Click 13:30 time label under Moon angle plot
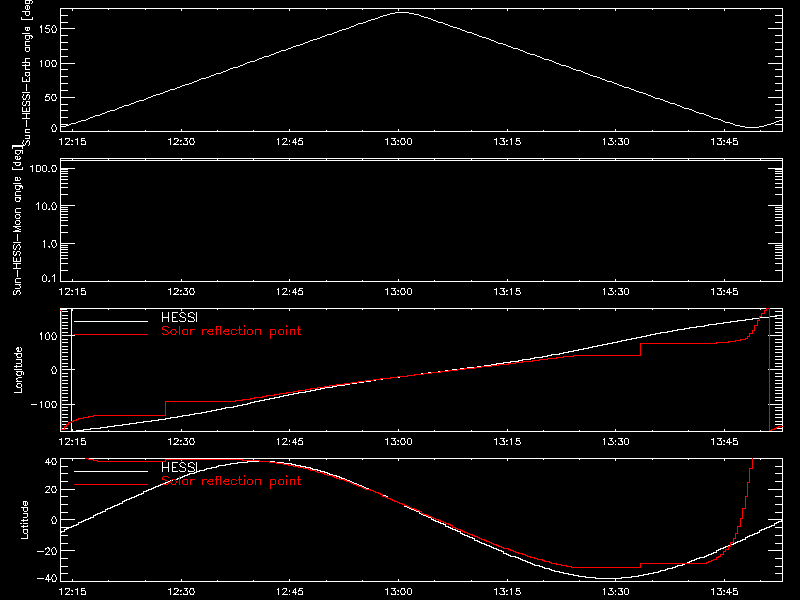800x600 pixels. [616, 291]
